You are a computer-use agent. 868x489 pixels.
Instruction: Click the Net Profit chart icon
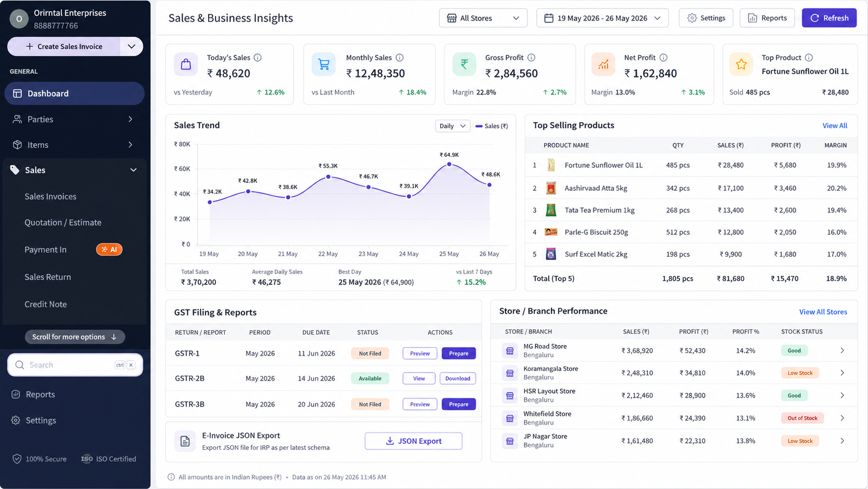(x=603, y=64)
